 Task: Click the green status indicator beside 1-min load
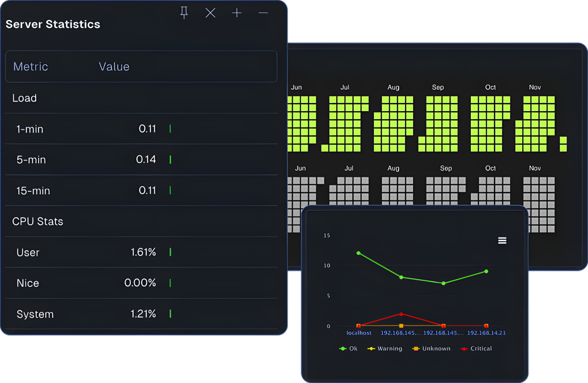coord(170,129)
